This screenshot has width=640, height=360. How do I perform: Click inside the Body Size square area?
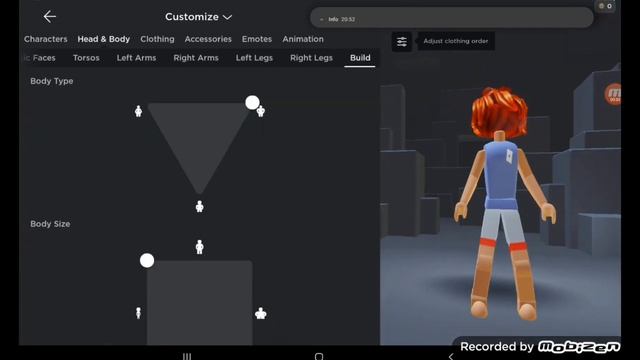pyautogui.click(x=200, y=303)
